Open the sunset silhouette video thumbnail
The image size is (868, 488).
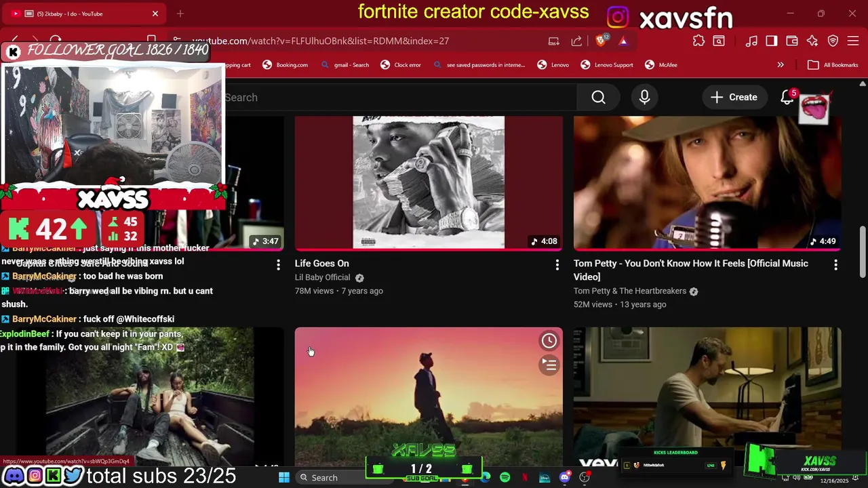[x=429, y=396]
